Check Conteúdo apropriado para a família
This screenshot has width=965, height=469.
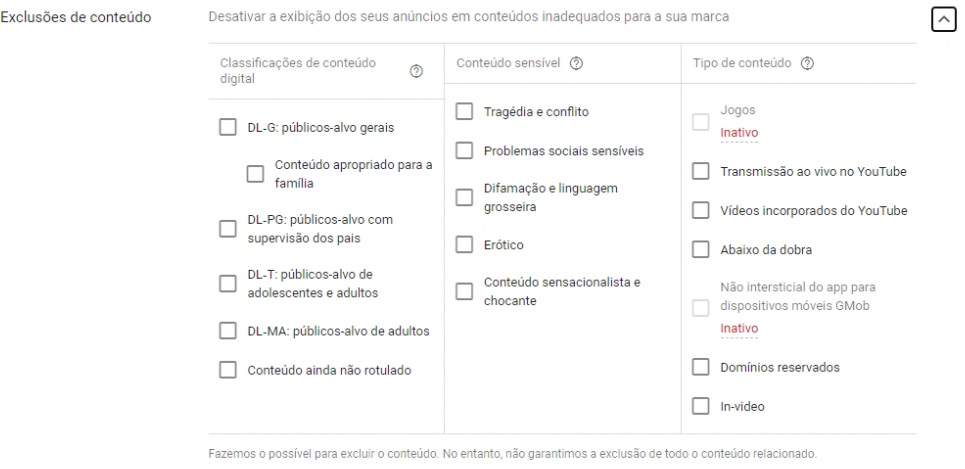tap(255, 174)
